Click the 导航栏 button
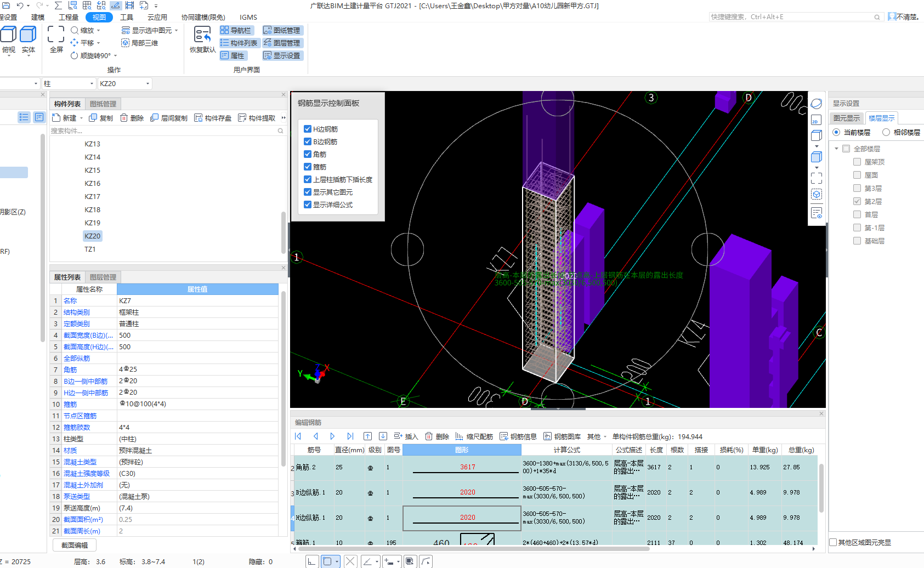 coord(236,30)
